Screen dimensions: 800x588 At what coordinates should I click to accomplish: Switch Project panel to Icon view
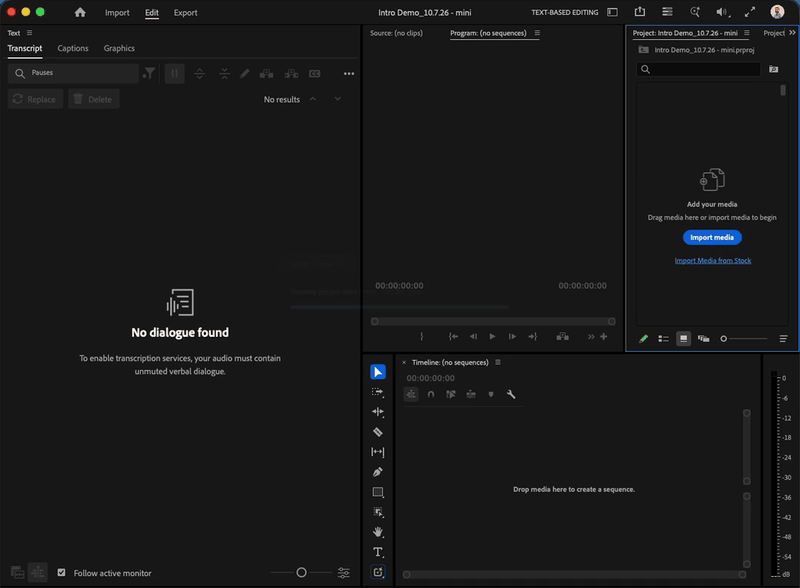click(x=683, y=338)
